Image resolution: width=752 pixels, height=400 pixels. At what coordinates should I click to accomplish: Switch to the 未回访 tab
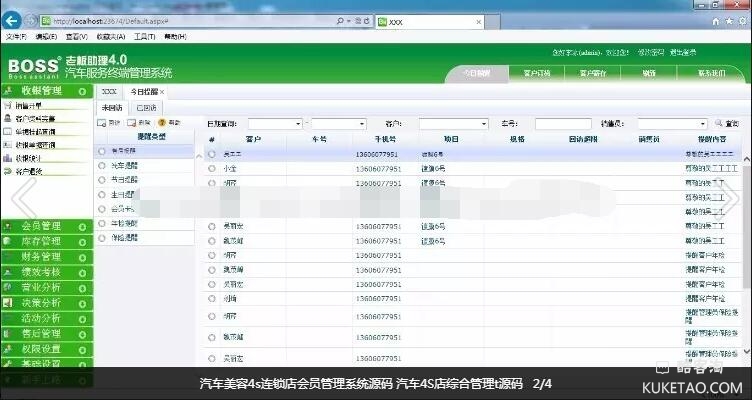[x=112, y=108]
